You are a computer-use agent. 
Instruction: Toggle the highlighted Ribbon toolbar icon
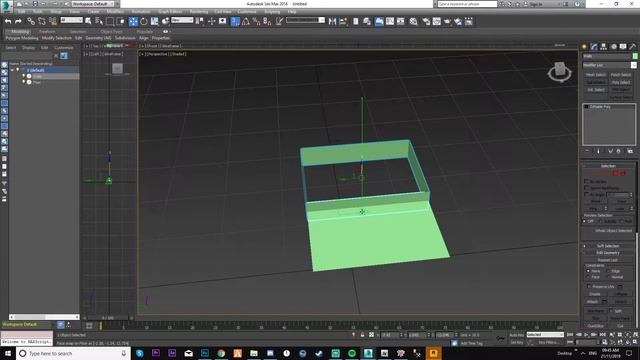pyautogui.click(x=379, y=21)
